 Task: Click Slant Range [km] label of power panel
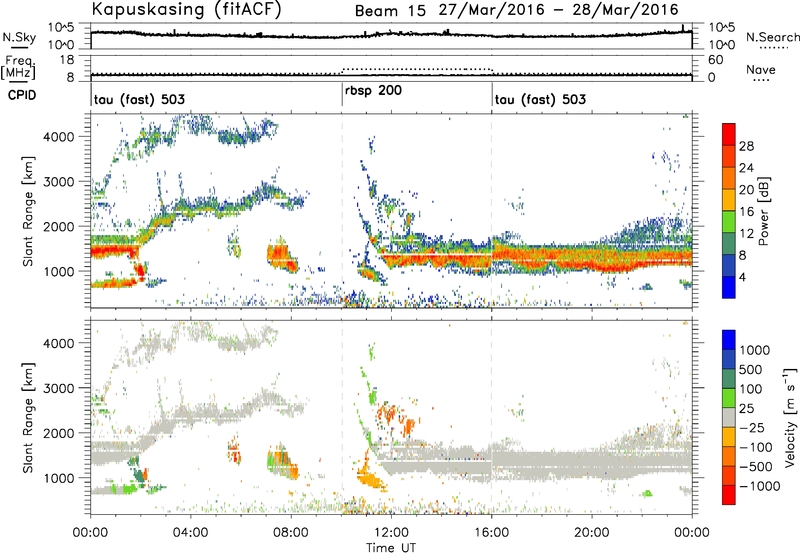click(x=28, y=211)
